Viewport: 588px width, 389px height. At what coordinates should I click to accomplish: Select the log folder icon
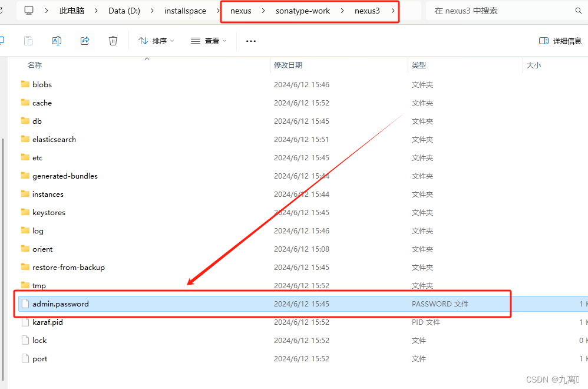tap(25, 230)
